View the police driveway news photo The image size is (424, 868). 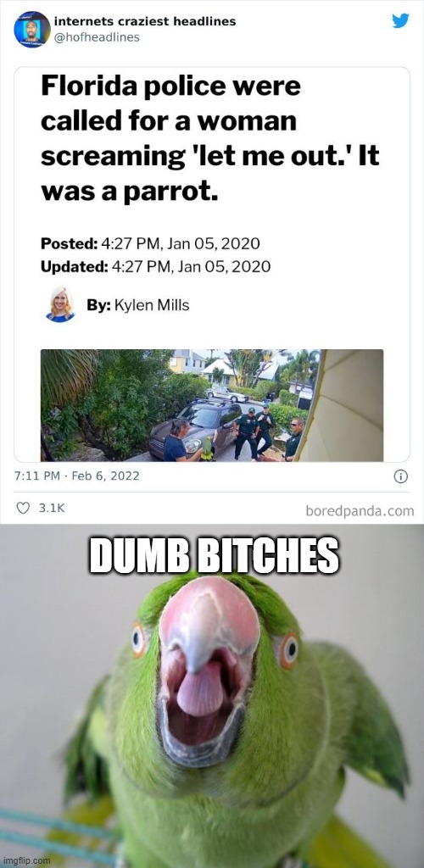pyautogui.click(x=212, y=405)
